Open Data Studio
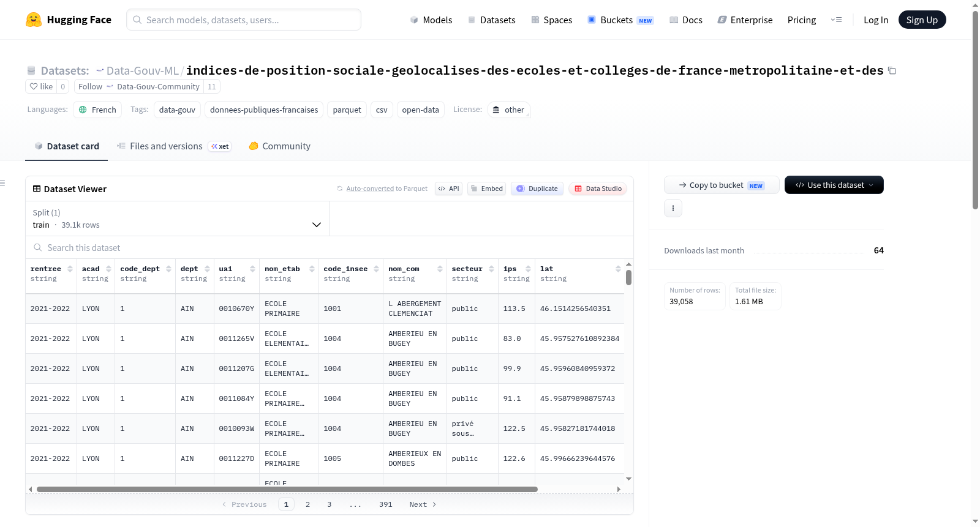This screenshot has height=527, width=980. coord(598,189)
